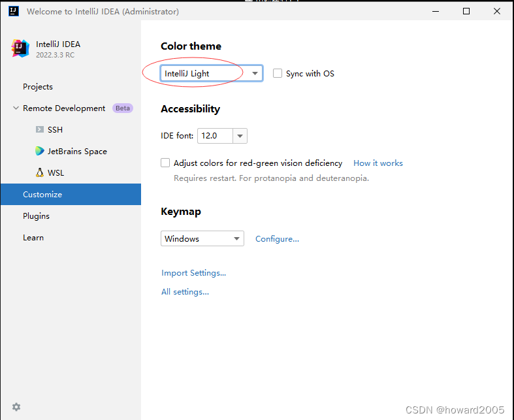Open the Learn section
This screenshot has width=514, height=420.
33,238
